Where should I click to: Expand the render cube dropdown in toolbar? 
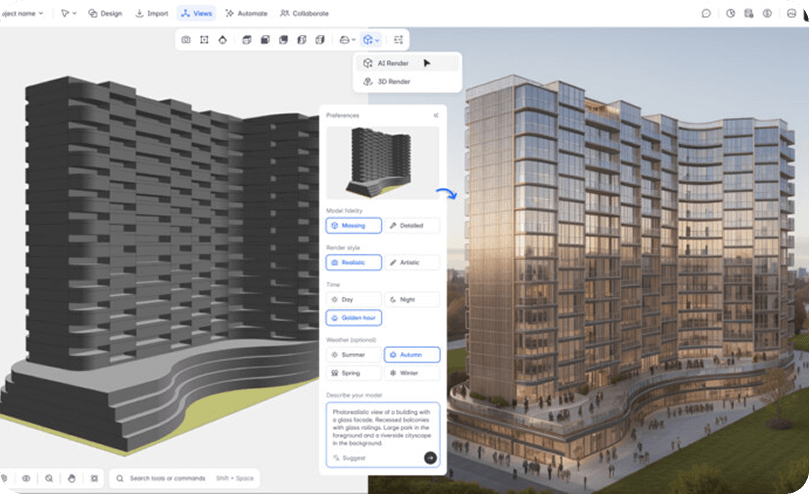pos(371,40)
